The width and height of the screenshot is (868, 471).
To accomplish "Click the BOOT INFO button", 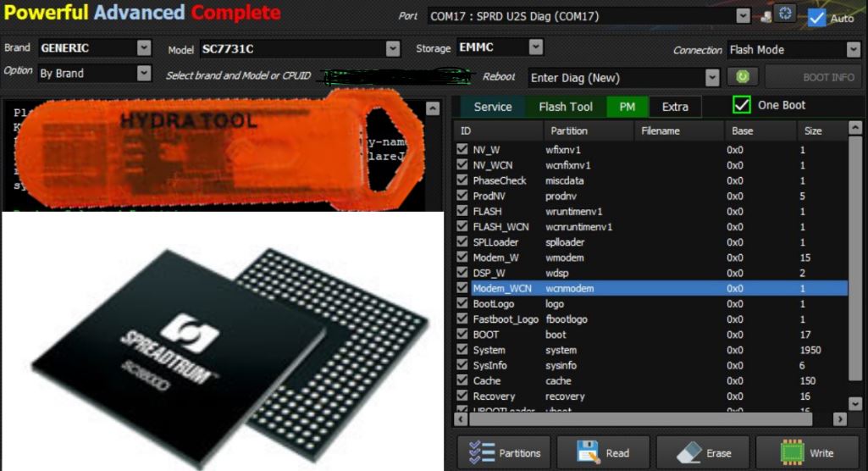I will (813, 77).
